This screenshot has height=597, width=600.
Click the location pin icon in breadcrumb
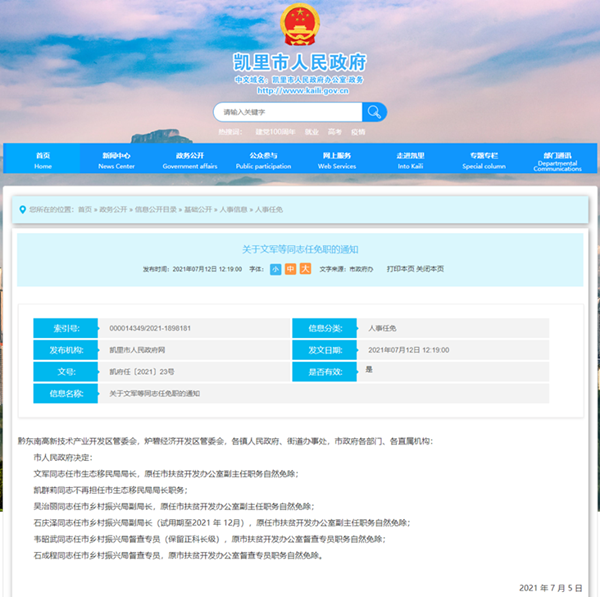coord(21,209)
